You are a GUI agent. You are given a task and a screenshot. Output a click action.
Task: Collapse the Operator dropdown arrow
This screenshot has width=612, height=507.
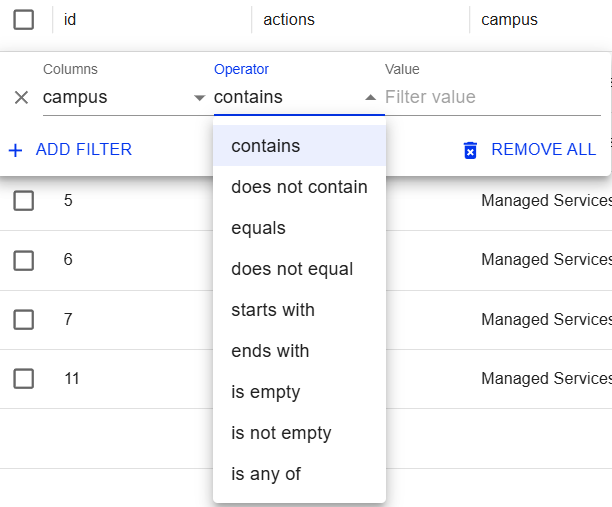point(370,97)
